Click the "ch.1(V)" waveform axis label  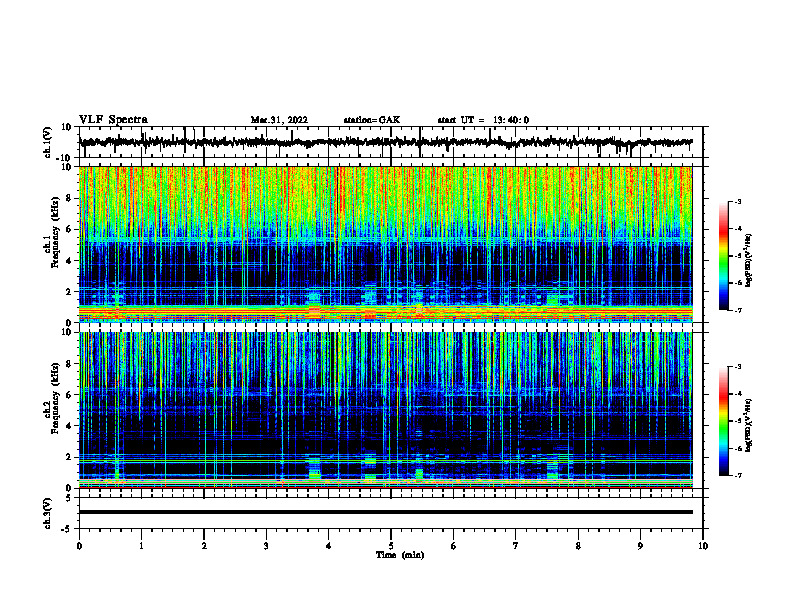click(x=47, y=142)
